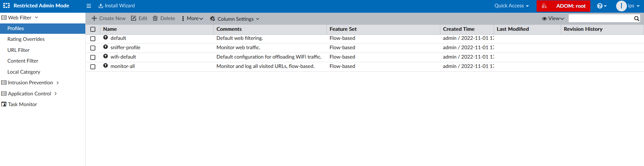Select the wifi-default name
The image size is (644, 166).
click(x=123, y=57)
